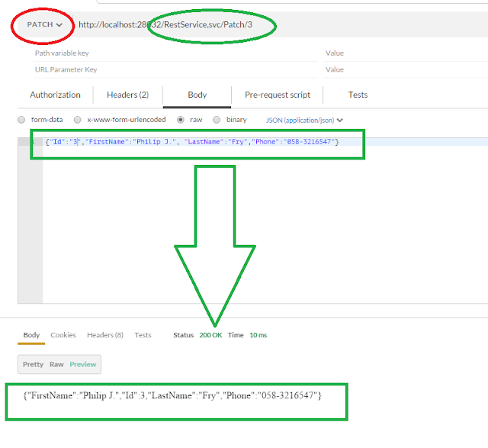Open the Pre-request script tab
The height and width of the screenshot is (448, 488).
(x=278, y=95)
